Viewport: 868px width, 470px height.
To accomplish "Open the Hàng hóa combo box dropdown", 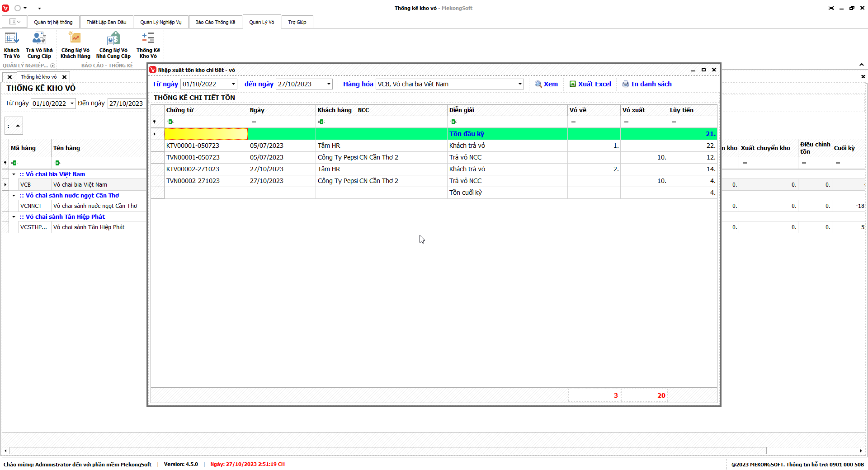I will click(x=520, y=84).
